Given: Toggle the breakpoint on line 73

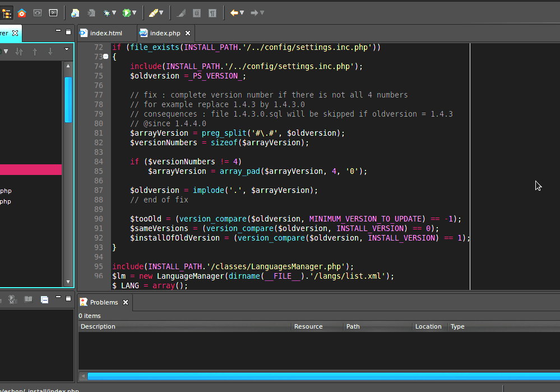Looking at the screenshot, I should (105, 57).
